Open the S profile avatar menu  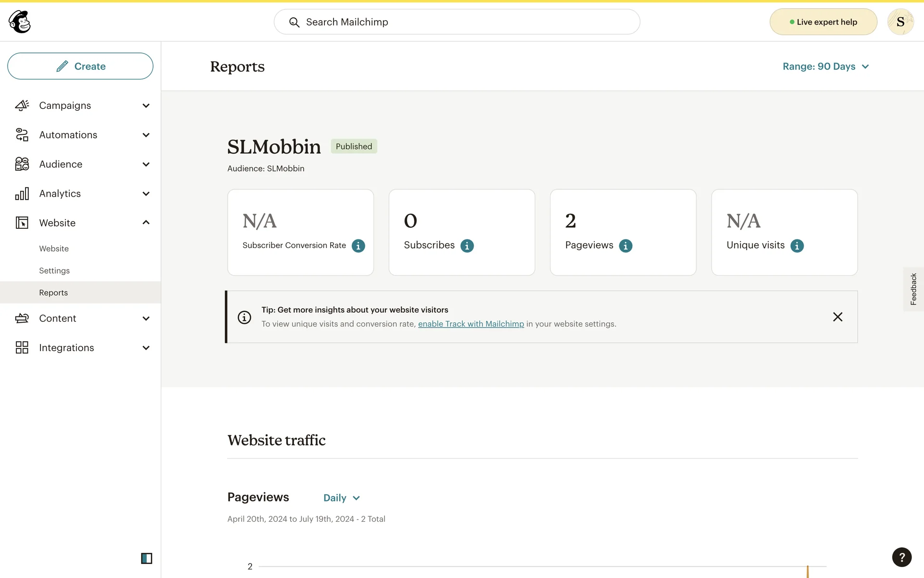tap(900, 22)
